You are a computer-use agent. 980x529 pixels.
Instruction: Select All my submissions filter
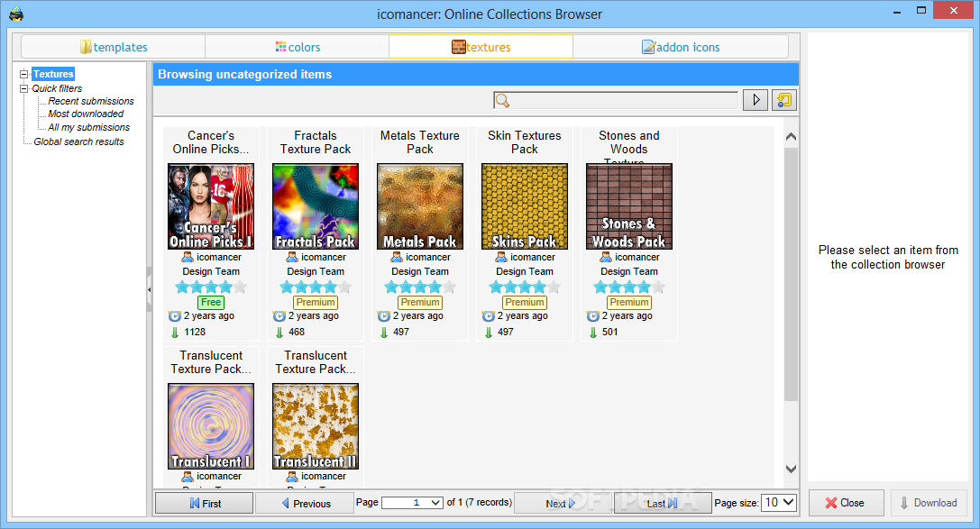[x=88, y=127]
